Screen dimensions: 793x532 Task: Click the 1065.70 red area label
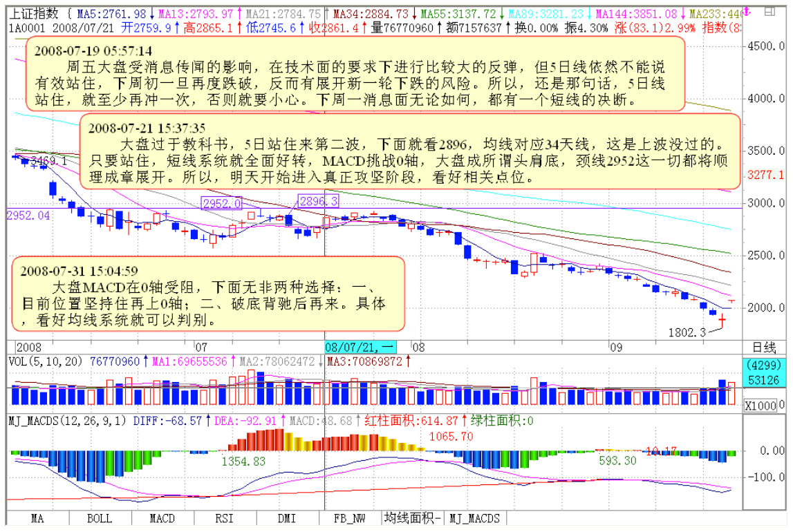point(451,437)
